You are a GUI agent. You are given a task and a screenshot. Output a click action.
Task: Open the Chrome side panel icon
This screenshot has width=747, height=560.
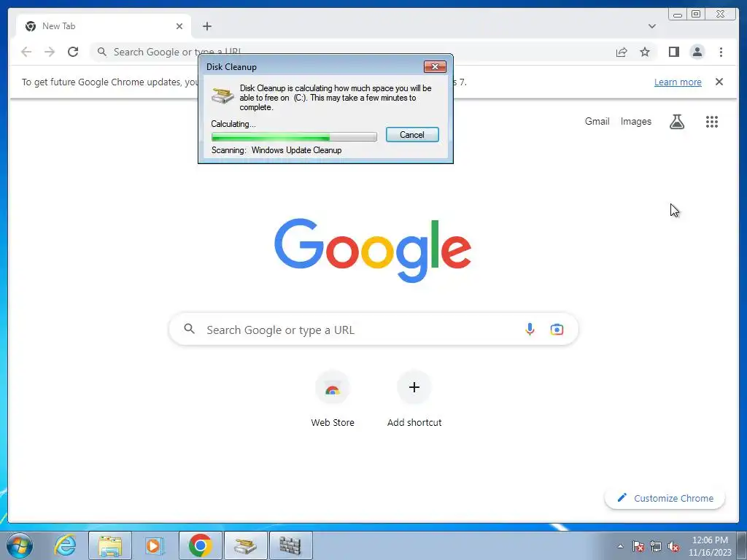pyautogui.click(x=673, y=52)
